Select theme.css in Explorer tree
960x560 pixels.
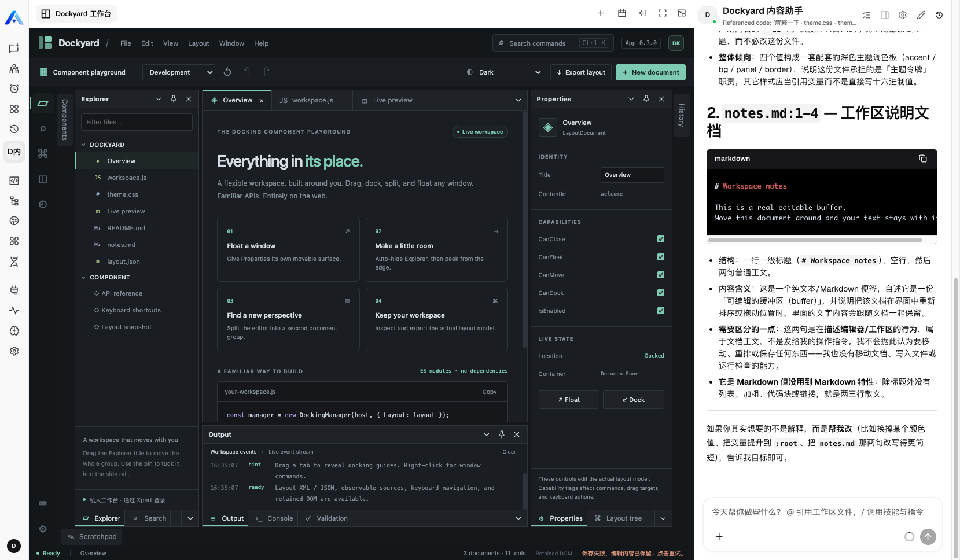click(137, 194)
